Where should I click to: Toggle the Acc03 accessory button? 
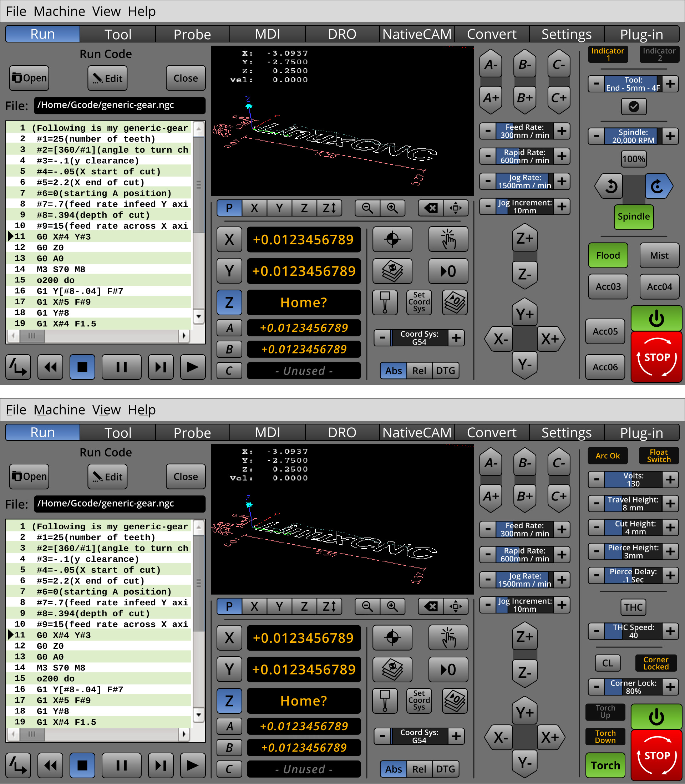click(x=608, y=286)
